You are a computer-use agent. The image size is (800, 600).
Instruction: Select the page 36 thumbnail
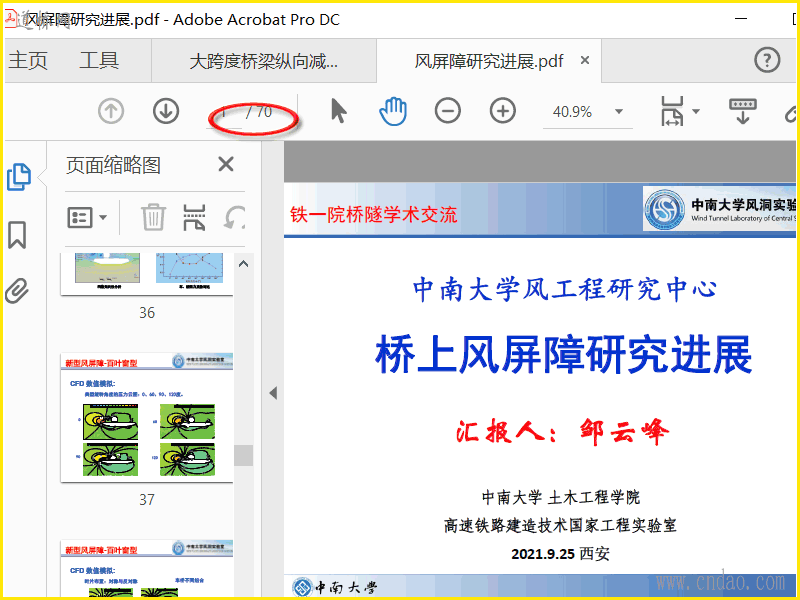[147, 274]
